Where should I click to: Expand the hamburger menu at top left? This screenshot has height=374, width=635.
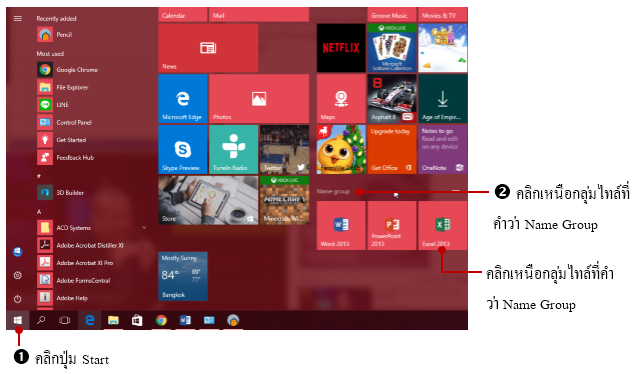[x=17, y=18]
